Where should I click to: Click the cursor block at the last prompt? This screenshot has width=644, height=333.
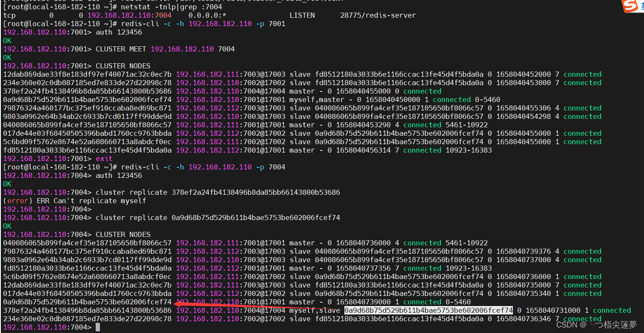click(x=98, y=327)
